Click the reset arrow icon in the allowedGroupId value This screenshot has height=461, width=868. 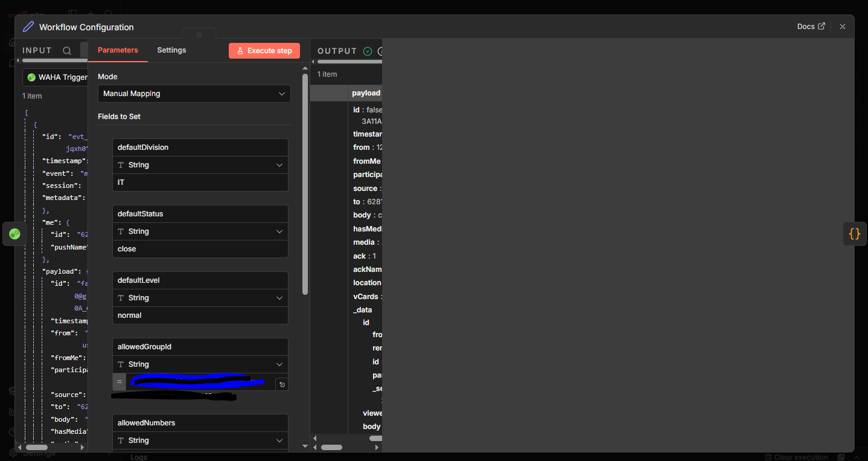pyautogui.click(x=282, y=384)
